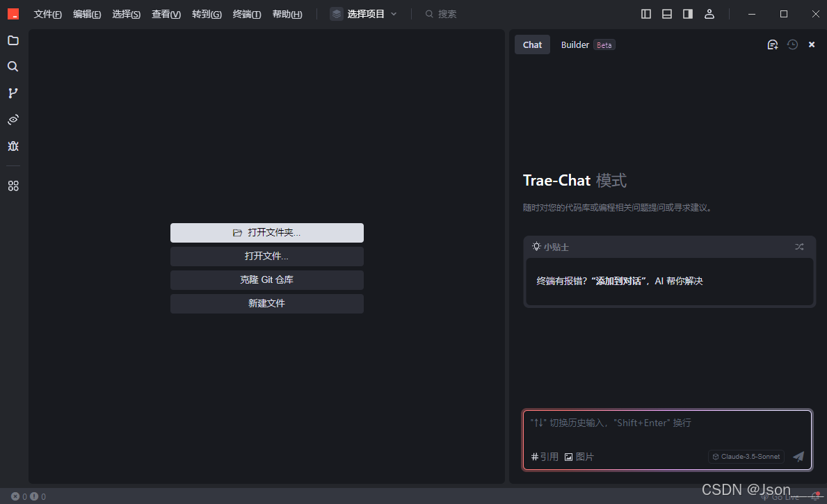Click the 新建文件 button
This screenshot has height=504, width=827.
point(267,304)
